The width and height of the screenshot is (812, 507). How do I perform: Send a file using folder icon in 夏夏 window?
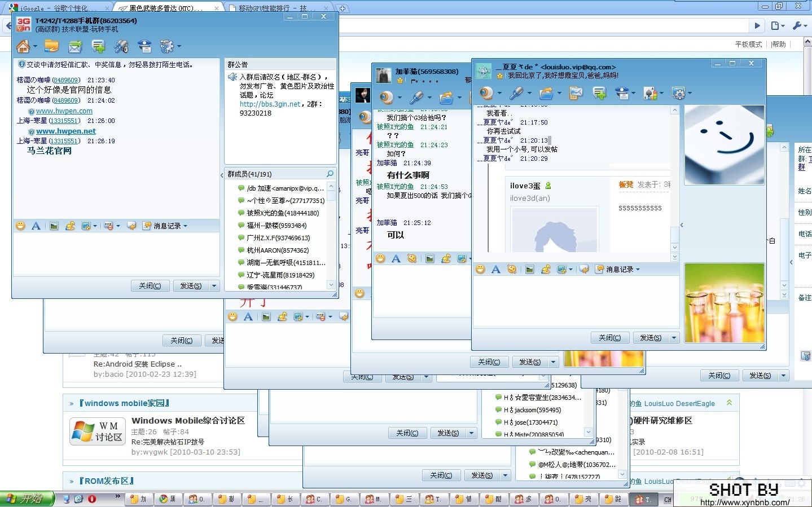click(546, 93)
